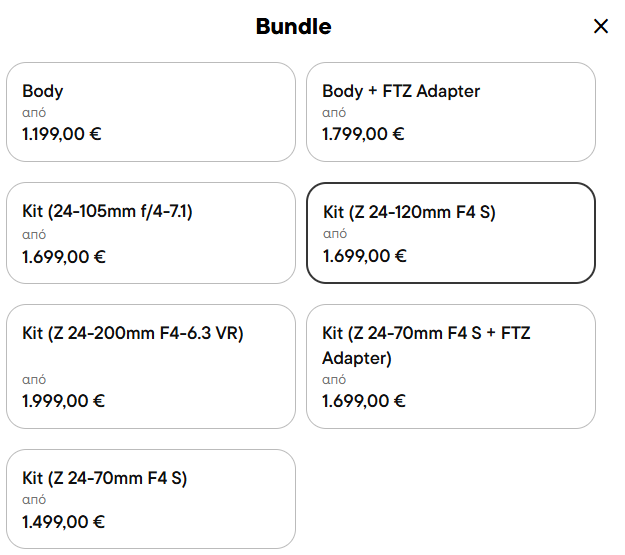Screen dimensions: 625x555
Task: Close the Bundle dialog
Action: tap(601, 26)
